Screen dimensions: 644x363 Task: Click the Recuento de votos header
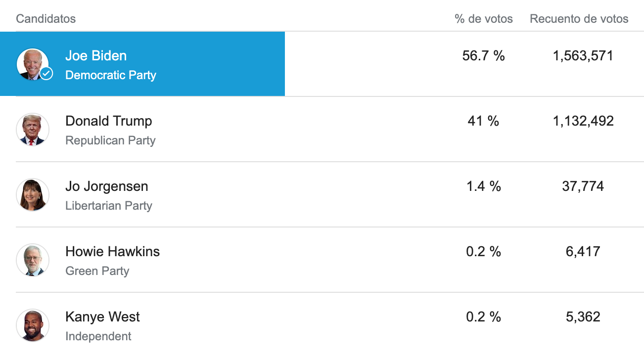(x=579, y=19)
